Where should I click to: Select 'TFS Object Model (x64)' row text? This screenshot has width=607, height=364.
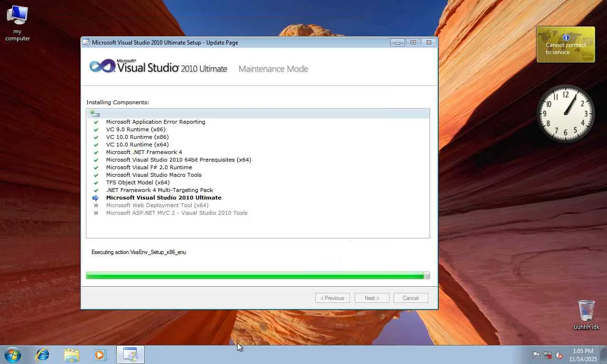pos(138,182)
